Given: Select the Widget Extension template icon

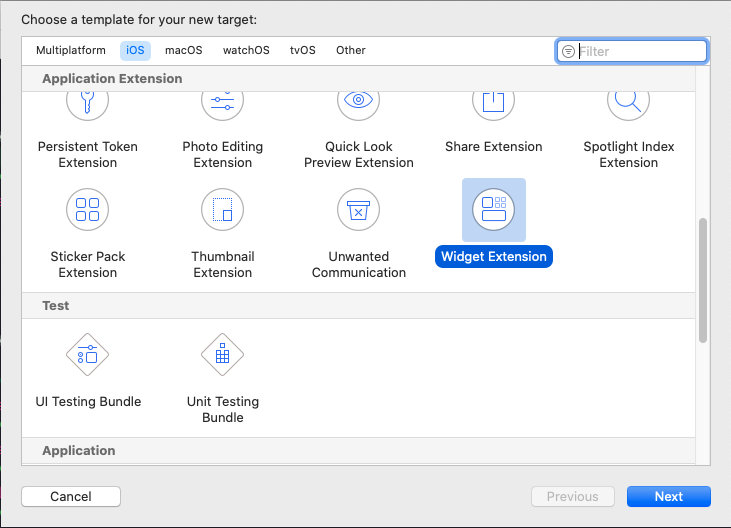Looking at the screenshot, I should tap(493, 210).
